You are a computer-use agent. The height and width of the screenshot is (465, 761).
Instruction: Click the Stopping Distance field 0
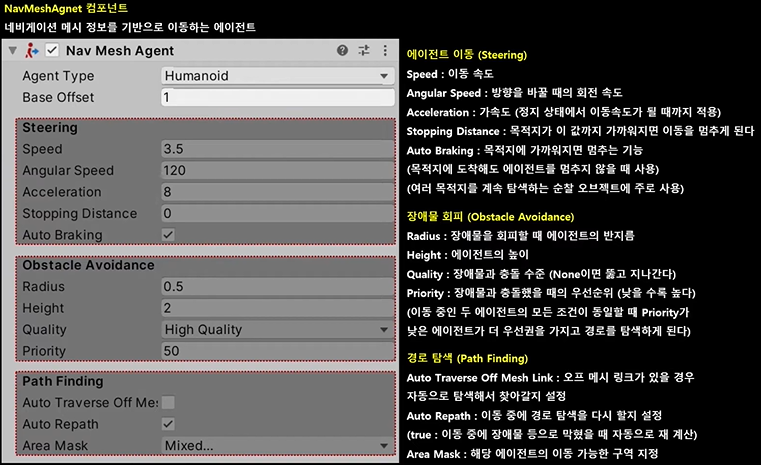(x=277, y=213)
